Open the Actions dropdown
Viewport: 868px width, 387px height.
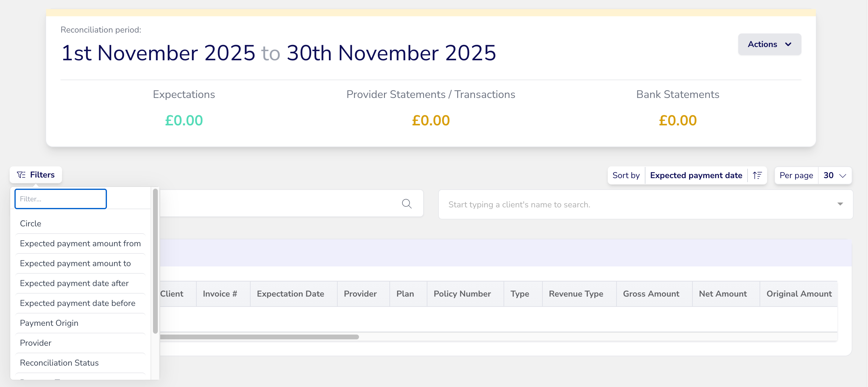point(769,44)
